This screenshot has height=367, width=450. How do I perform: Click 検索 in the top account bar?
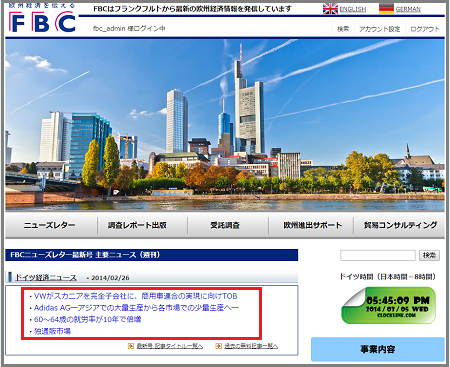343,29
